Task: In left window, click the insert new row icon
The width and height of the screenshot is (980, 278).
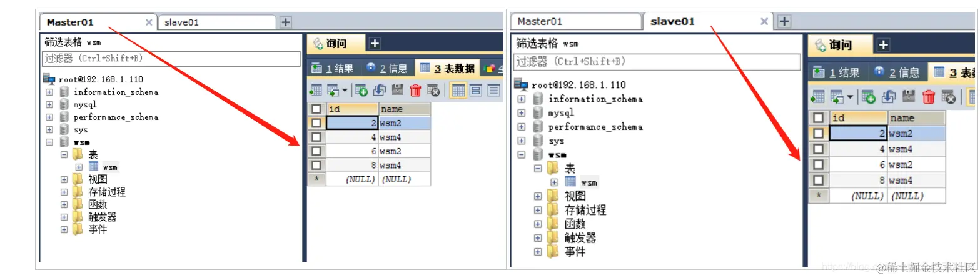Action: tap(361, 90)
